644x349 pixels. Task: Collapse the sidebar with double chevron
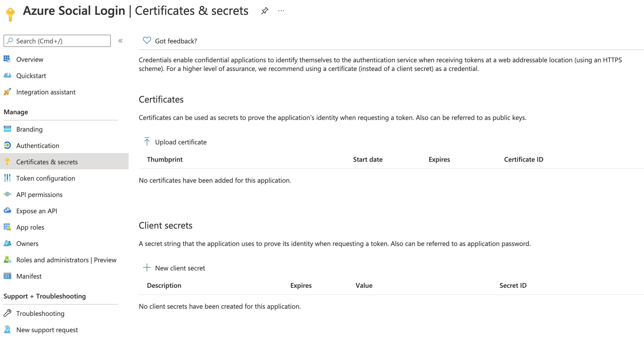(x=120, y=41)
